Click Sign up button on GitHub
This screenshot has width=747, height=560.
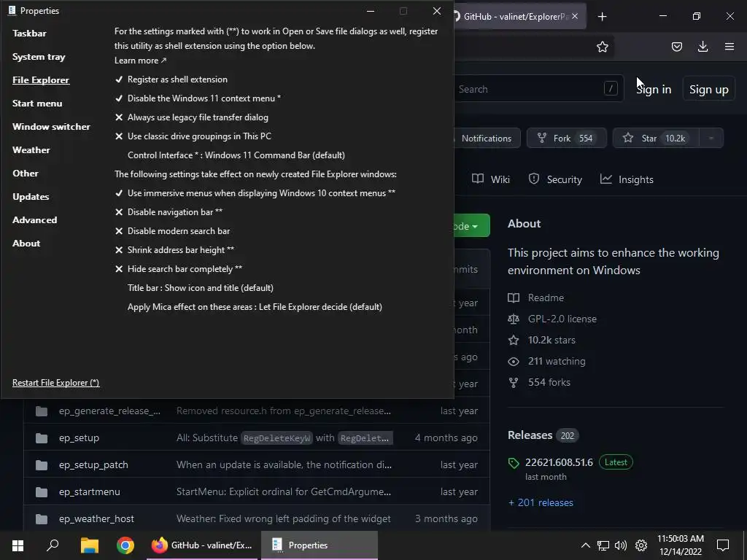tap(708, 89)
